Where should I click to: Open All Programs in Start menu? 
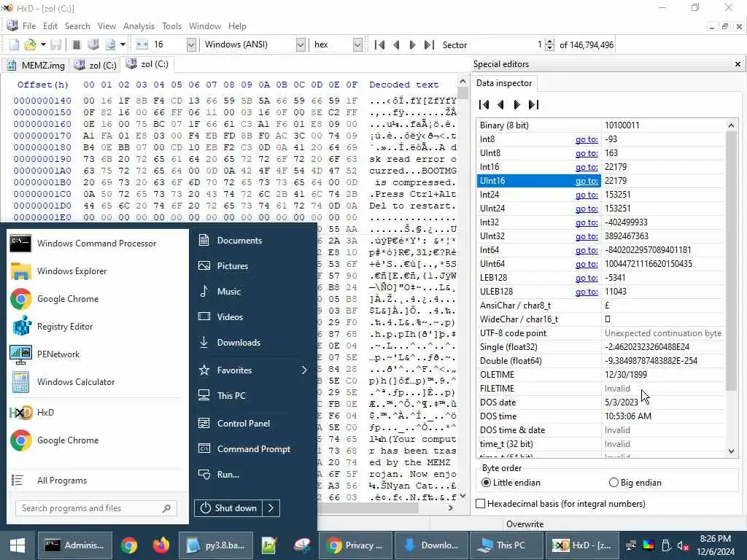[x=62, y=481]
